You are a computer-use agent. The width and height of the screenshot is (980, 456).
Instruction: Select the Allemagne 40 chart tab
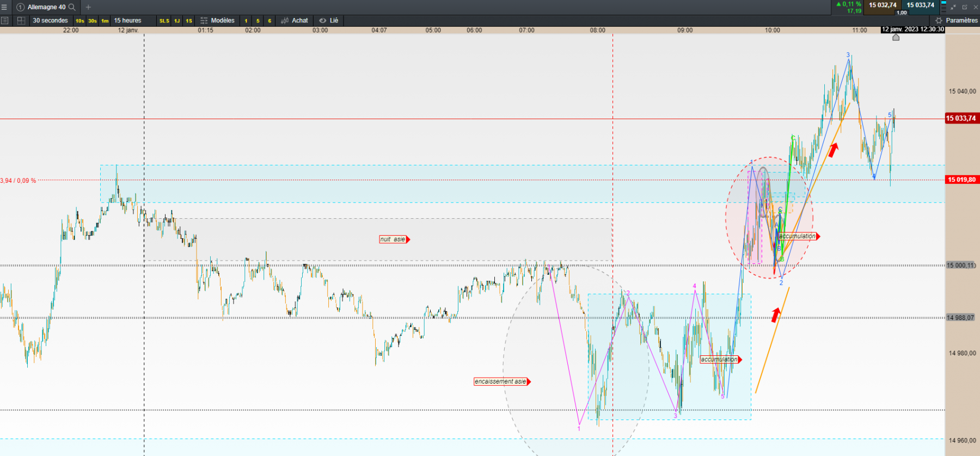[46, 7]
